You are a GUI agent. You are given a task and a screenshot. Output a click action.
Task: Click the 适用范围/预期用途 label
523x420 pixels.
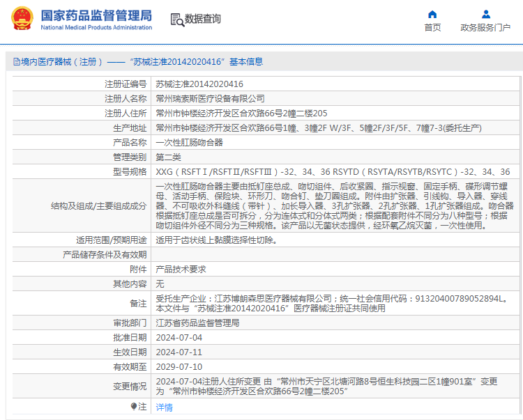[x=112, y=240]
